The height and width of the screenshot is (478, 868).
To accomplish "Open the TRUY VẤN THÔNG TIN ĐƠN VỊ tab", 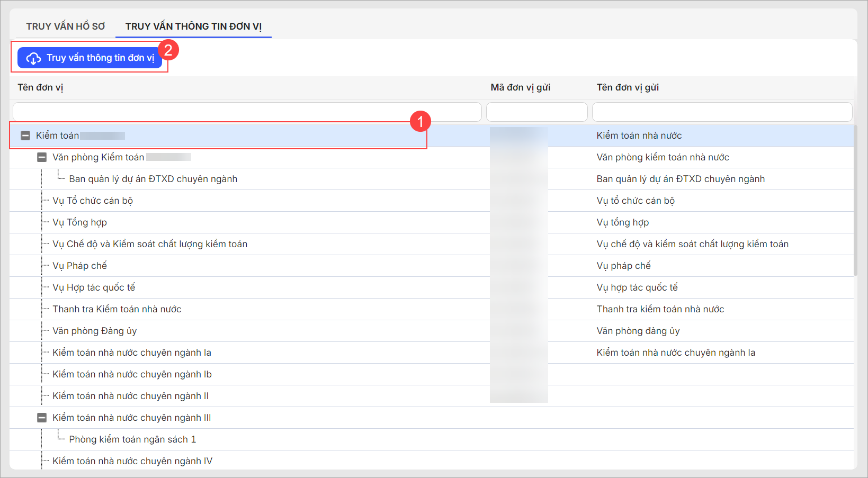I will coord(193,26).
